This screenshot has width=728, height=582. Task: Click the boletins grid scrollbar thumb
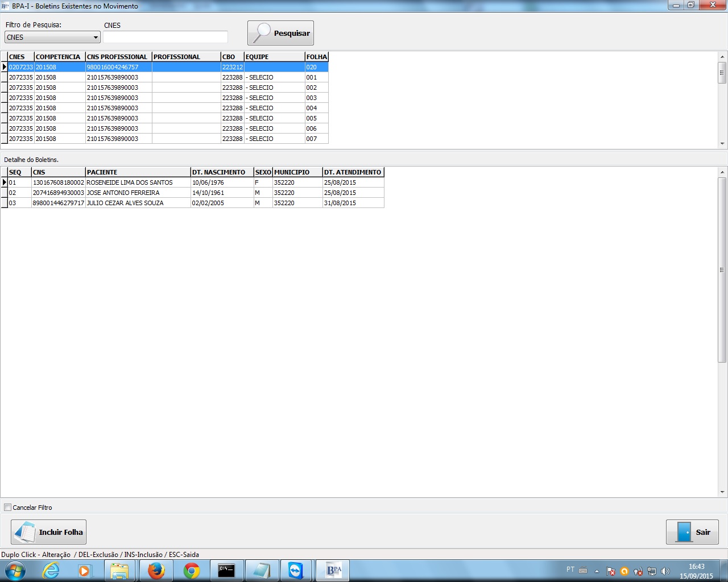click(722, 73)
